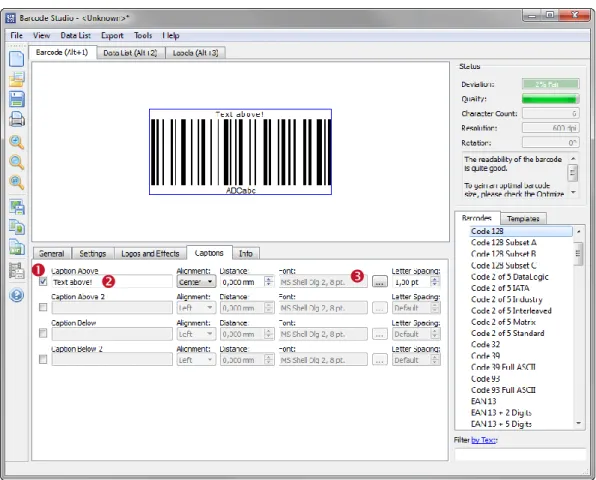Click the font browse button for Caption Above
The height and width of the screenshot is (480, 596).
(379, 282)
